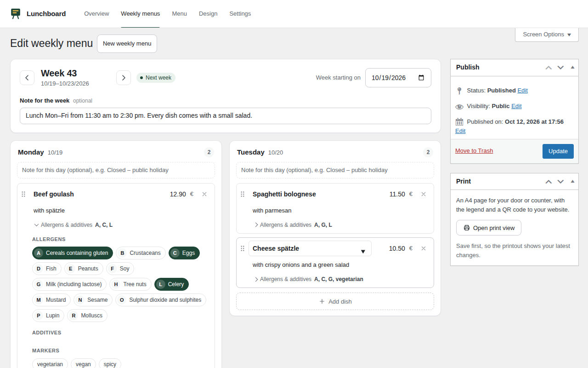This screenshot has width=588, height=368.
Task: Toggle the vegetarian marker
Action: [50, 364]
